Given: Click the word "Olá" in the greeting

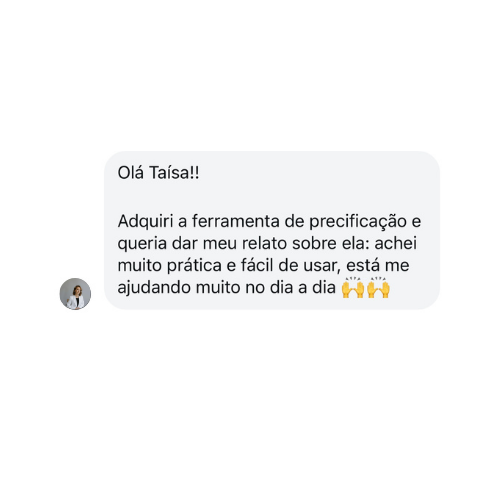Looking at the screenshot, I should tap(131, 173).
